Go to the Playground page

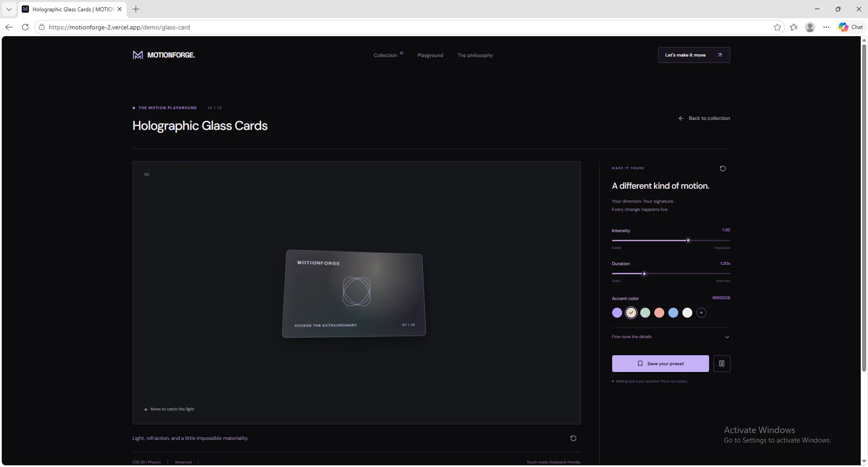[430, 55]
